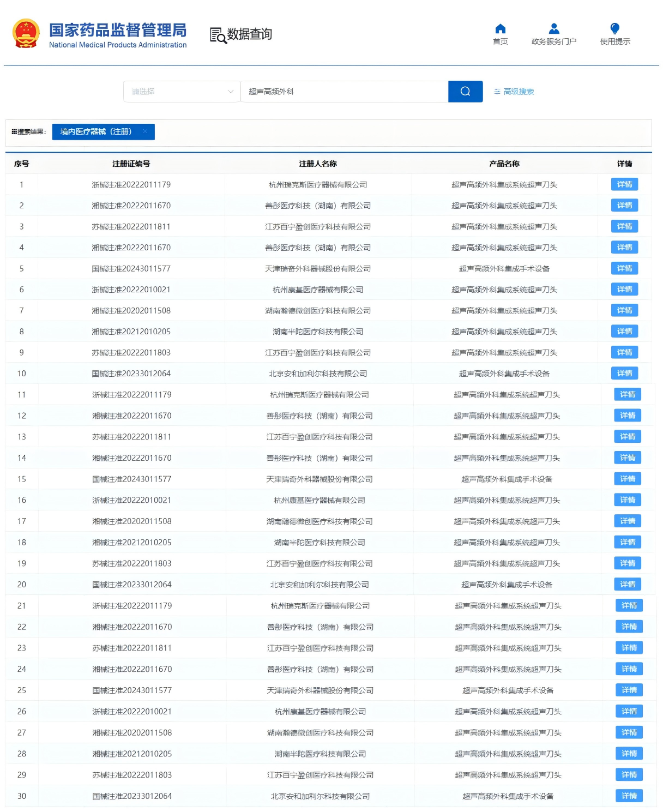Open 详情 in last row 30

click(x=629, y=796)
